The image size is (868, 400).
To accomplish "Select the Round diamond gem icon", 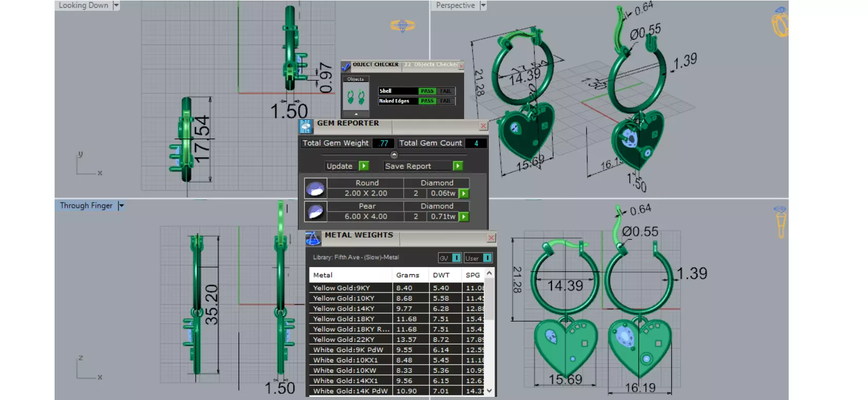I will 315,189.
